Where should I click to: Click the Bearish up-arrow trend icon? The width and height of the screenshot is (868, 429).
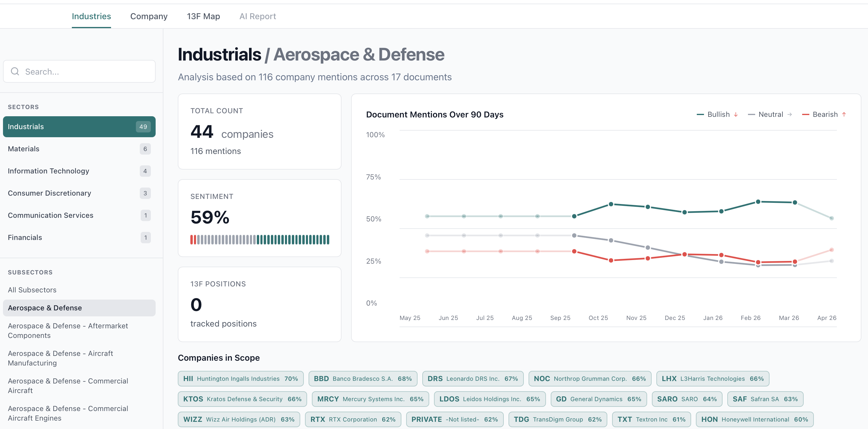[x=844, y=115]
